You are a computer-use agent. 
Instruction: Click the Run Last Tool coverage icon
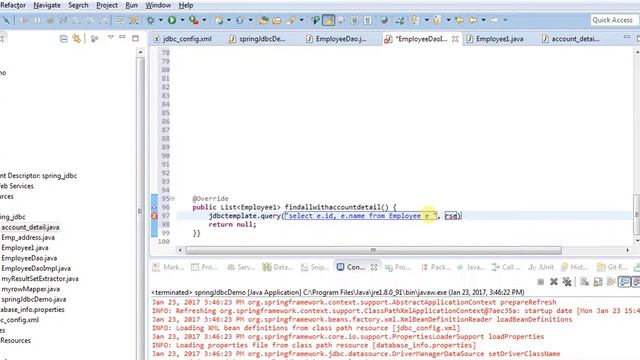193,20
